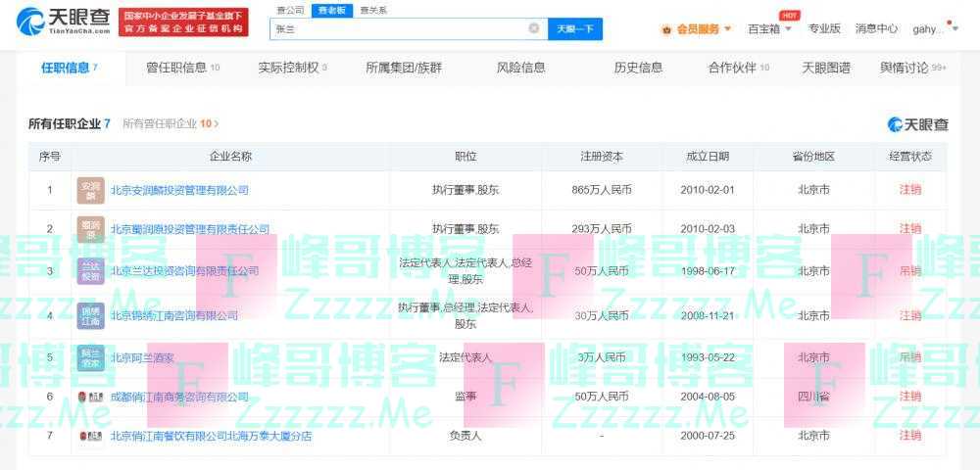Image resolution: width=980 pixels, height=470 pixels.
Task: Open 北京俏江南餐饮有限公司北海万泰大厦分店 link
Action: pyautogui.click(x=212, y=436)
